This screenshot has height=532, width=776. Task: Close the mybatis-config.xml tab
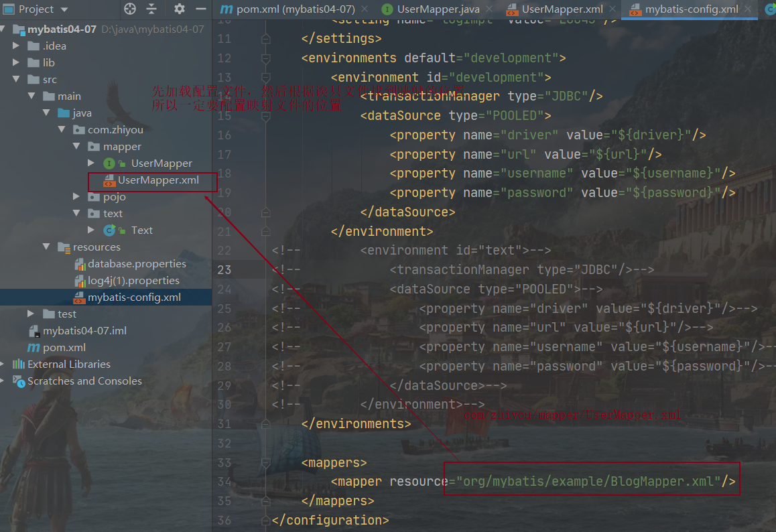[748, 9]
